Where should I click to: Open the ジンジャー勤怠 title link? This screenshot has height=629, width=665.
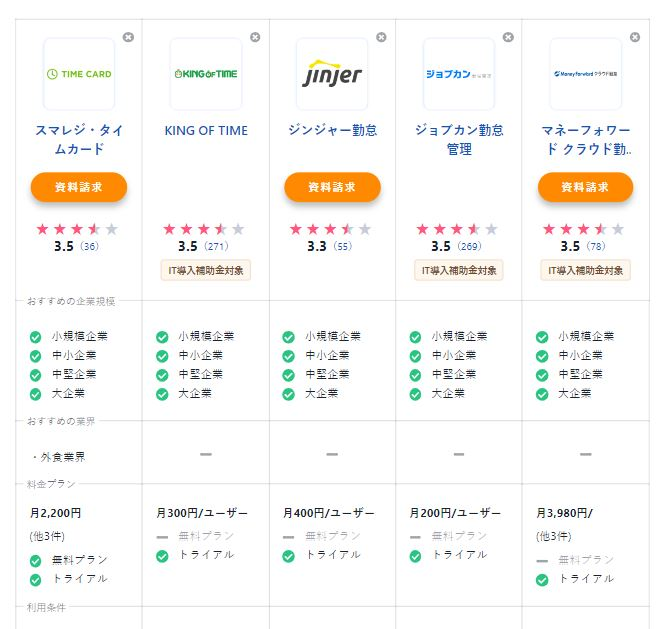click(x=332, y=131)
